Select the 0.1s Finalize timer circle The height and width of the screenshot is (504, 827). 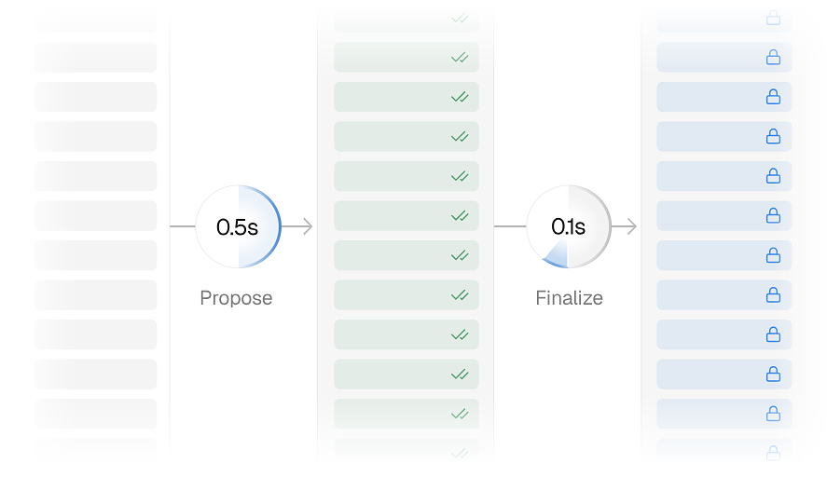point(569,226)
